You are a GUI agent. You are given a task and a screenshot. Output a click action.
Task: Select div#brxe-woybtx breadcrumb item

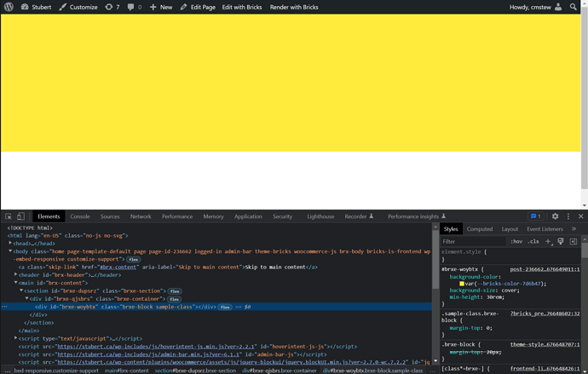point(372,371)
